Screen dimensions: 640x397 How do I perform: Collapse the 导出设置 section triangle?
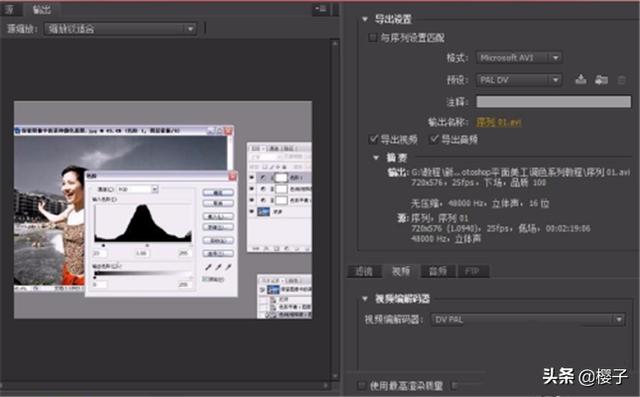[x=365, y=19]
